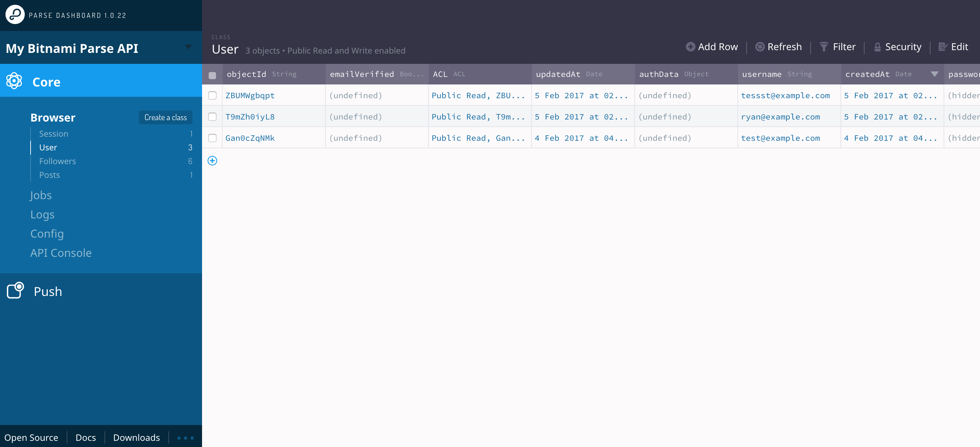Open the three-dots more menu in footer
The image size is (980, 447).
point(185,438)
